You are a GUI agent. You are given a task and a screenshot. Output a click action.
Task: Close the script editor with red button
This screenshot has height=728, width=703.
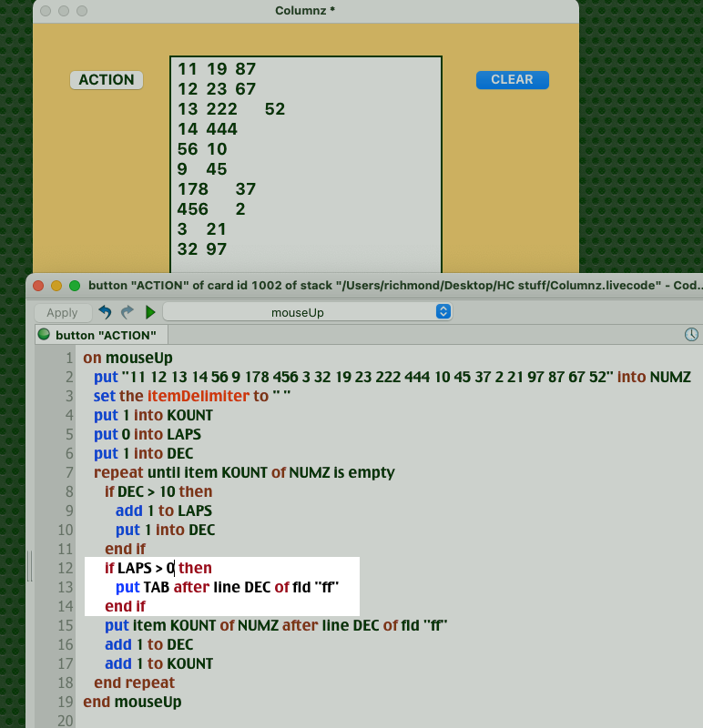click(39, 285)
